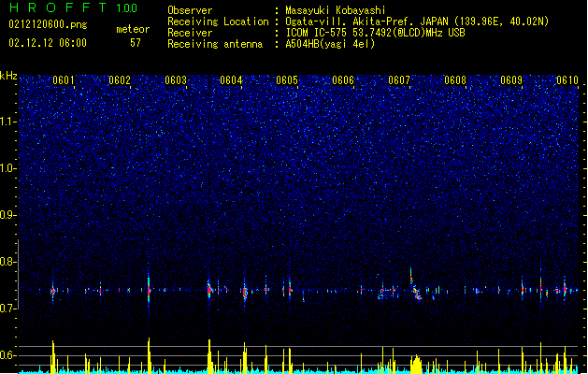Click the HROFFT 1.0.0 title text
The height and width of the screenshot is (374, 588).
73,7
